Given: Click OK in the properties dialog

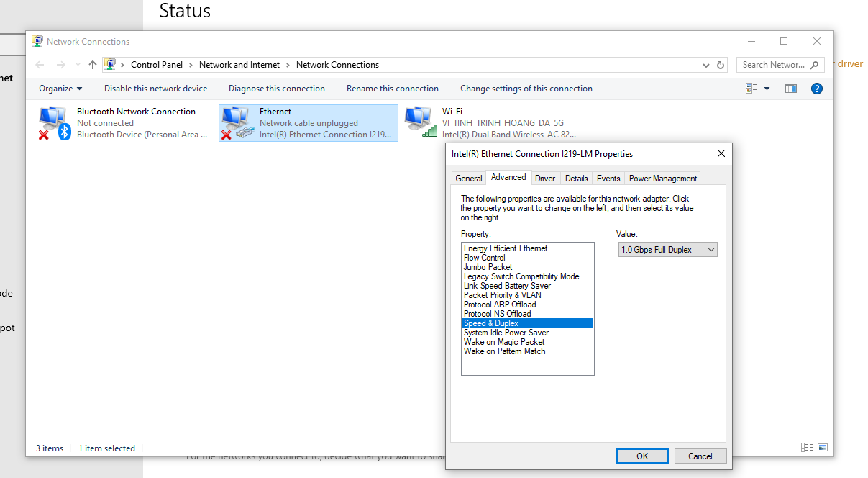Looking at the screenshot, I should pyautogui.click(x=642, y=456).
